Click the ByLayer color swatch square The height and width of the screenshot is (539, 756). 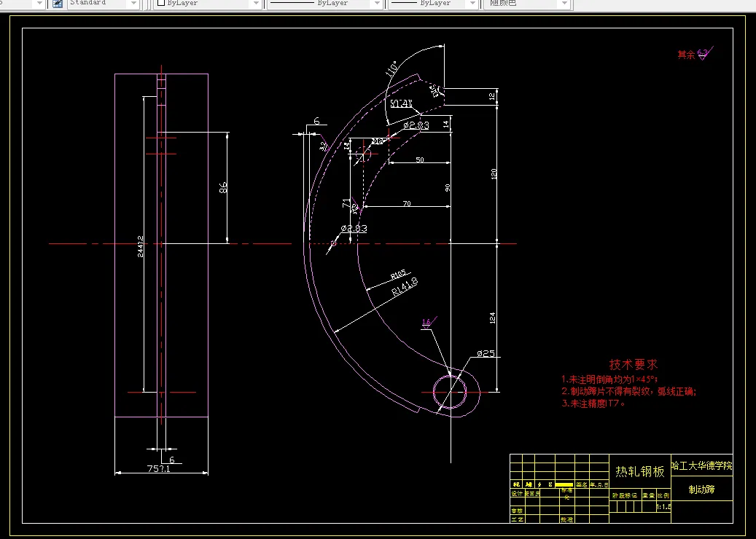coord(162,3)
